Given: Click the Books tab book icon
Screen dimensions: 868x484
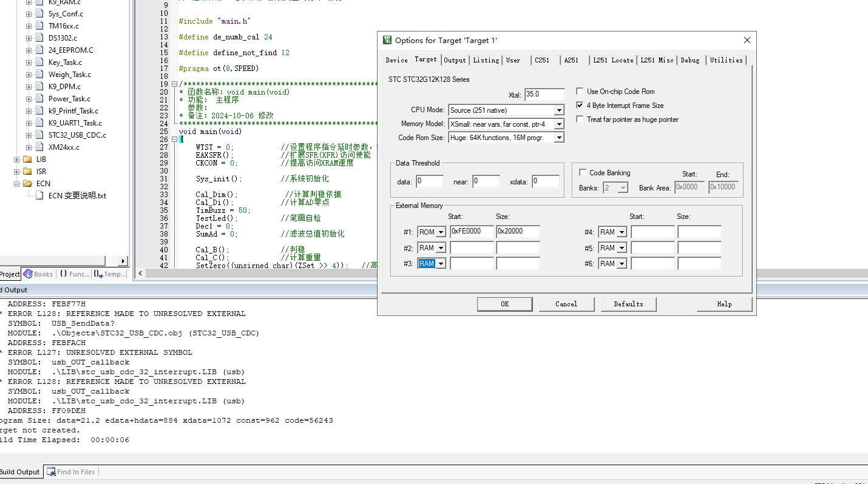Looking at the screenshot, I should click(28, 274).
